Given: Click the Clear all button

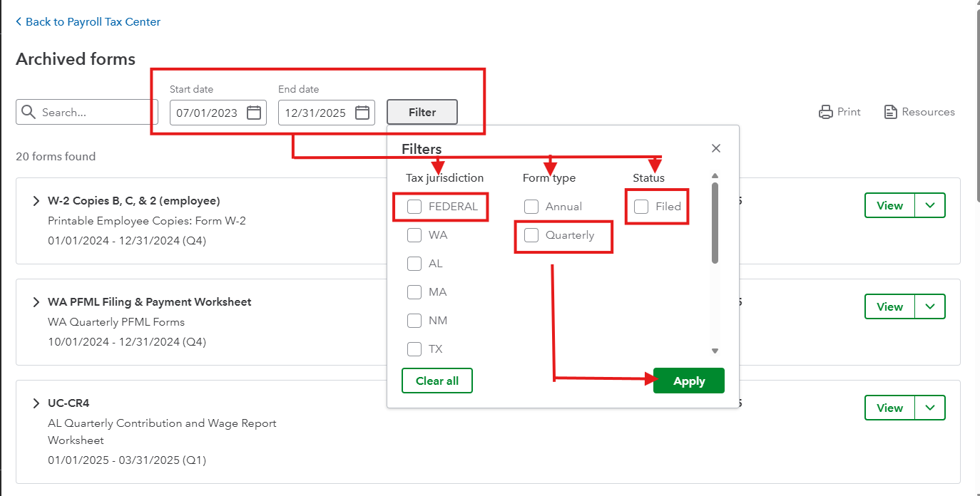Looking at the screenshot, I should (437, 381).
